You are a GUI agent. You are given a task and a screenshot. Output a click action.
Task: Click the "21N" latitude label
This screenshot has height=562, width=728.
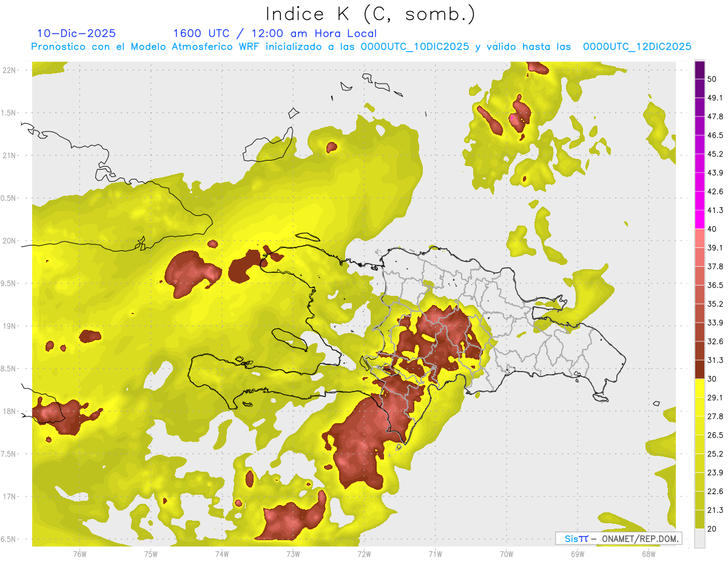[x=10, y=155]
